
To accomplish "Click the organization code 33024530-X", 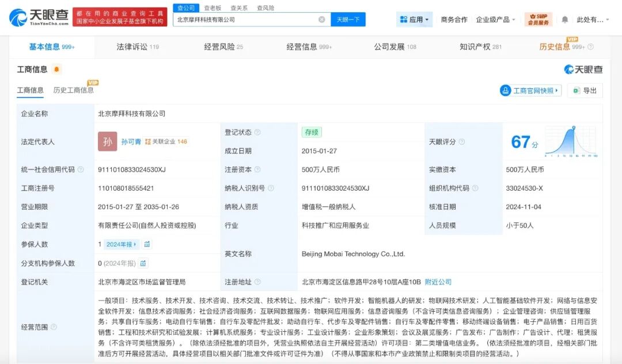I will [x=525, y=188].
